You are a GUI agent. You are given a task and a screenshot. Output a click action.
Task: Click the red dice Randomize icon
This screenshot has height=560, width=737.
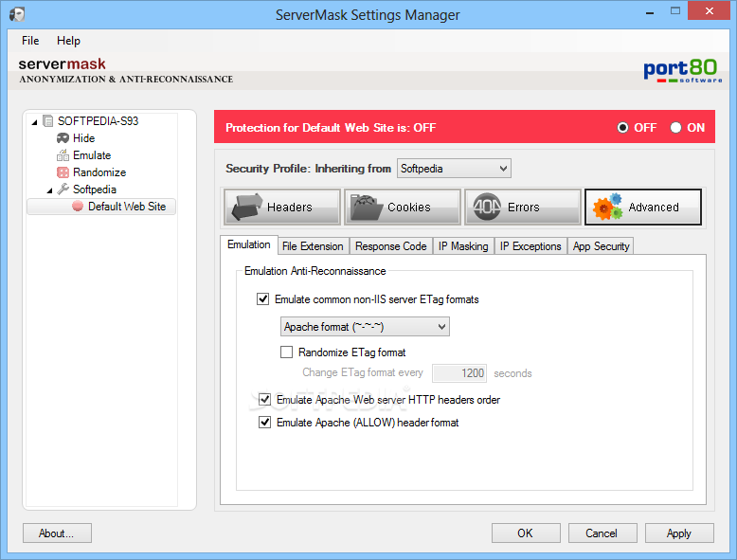63,172
